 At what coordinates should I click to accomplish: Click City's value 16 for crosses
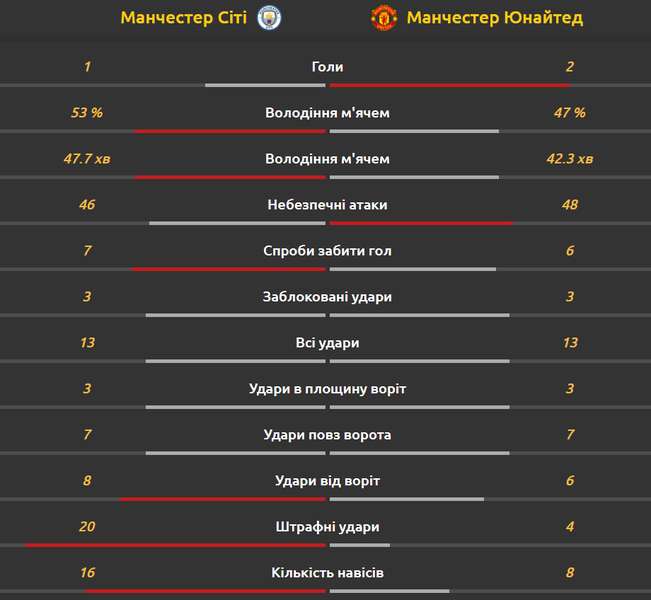[x=87, y=573]
